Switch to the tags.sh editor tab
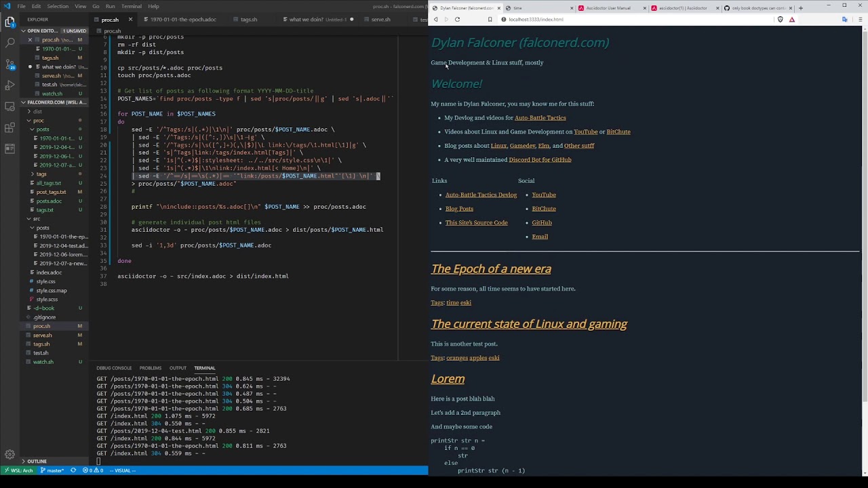Screen dimensions: 868x488 coord(249,20)
